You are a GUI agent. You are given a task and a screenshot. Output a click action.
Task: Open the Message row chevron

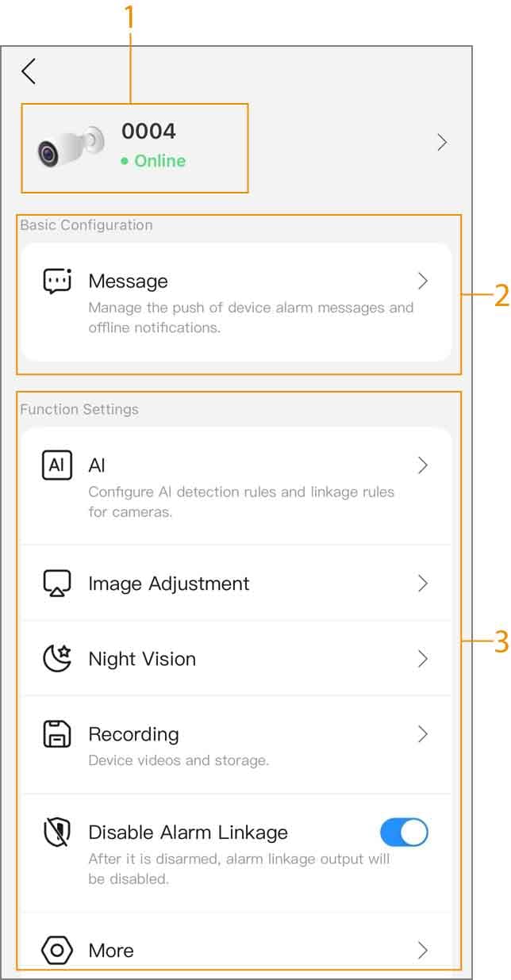tap(423, 281)
